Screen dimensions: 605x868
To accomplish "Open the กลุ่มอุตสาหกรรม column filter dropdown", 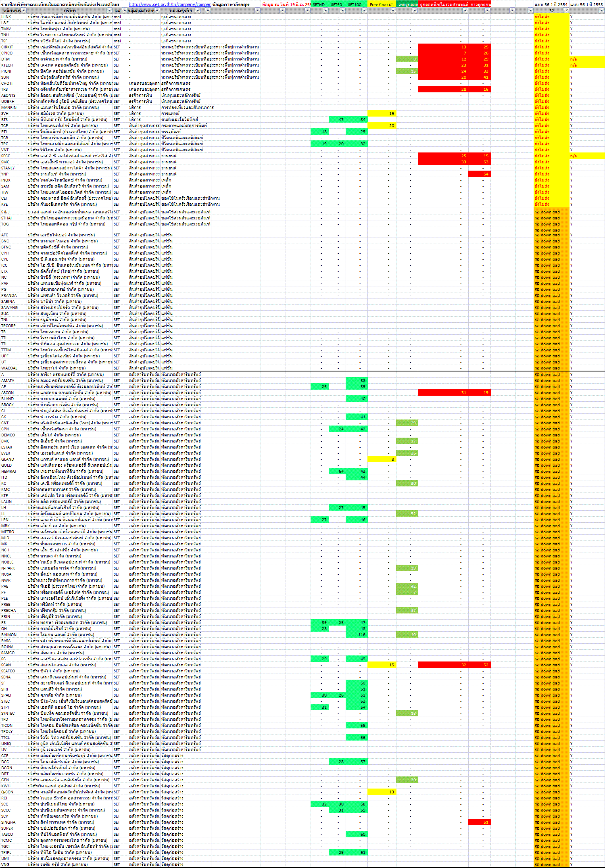I will pos(157,10).
